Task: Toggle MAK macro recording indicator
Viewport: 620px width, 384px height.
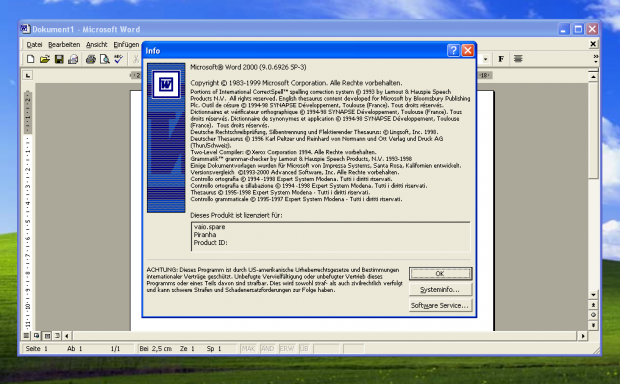Action: [x=248, y=348]
